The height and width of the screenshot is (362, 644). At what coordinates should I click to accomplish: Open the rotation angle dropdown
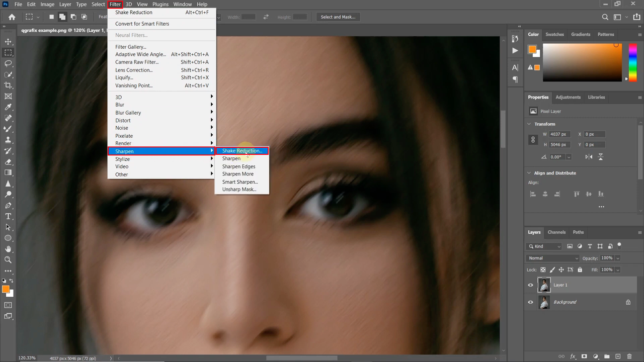569,157
